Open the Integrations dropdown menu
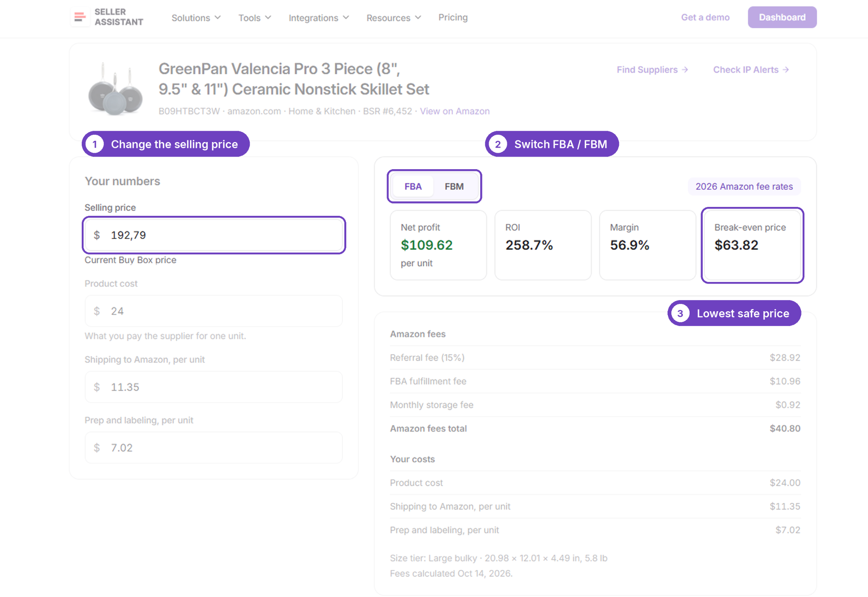The image size is (868, 597). [319, 18]
